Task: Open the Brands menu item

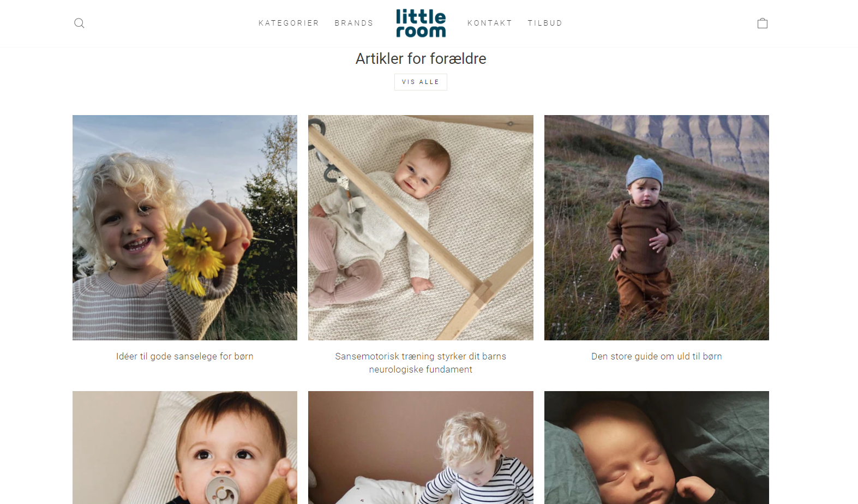Action: (354, 23)
